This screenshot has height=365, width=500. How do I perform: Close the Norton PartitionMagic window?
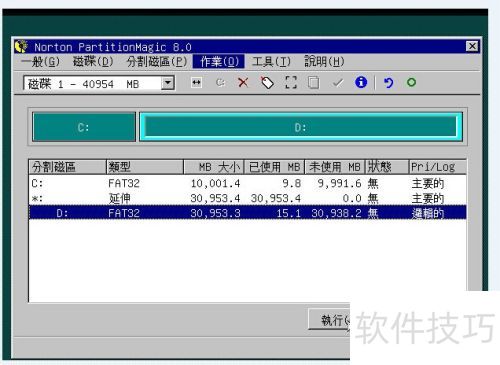(472, 46)
